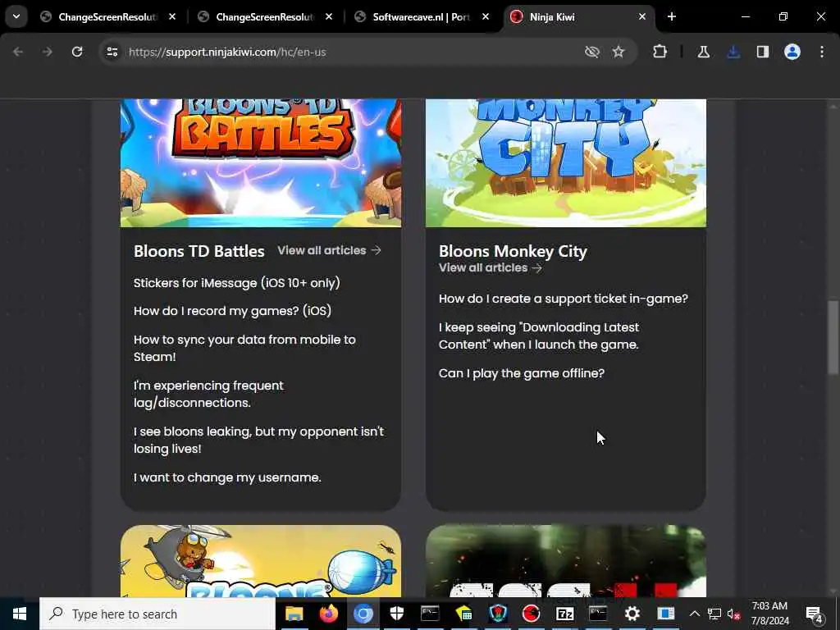Click the muted volume tray icon
This screenshot has width=840, height=630.
[x=733, y=614]
